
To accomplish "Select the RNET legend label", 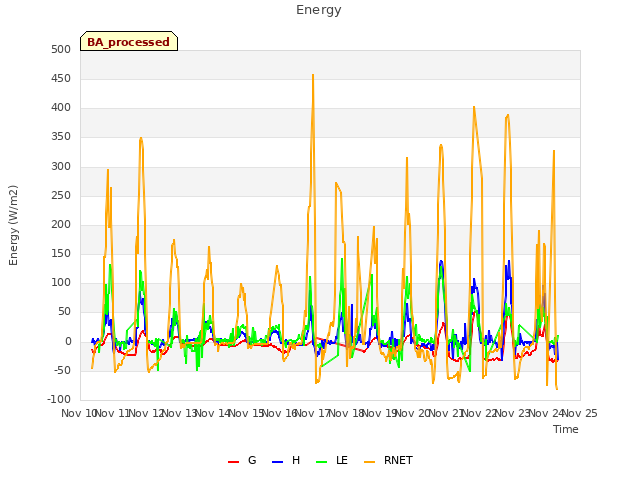I will pyautogui.click(x=398, y=460).
